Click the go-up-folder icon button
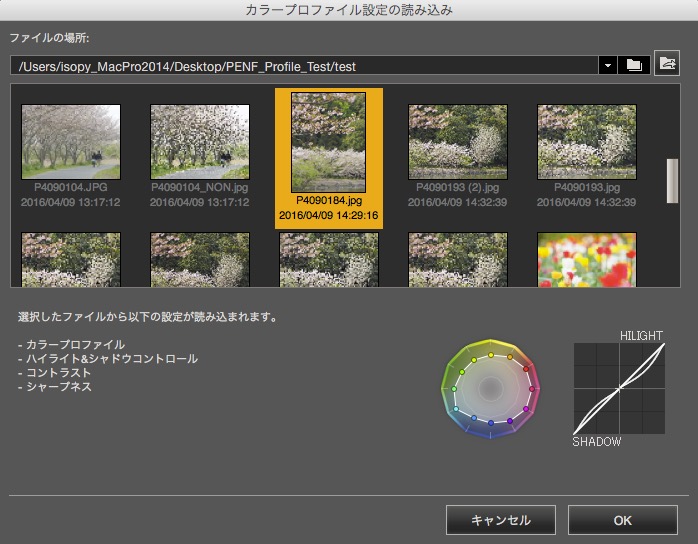Image resolution: width=698 pixels, height=544 pixels. (x=667, y=63)
